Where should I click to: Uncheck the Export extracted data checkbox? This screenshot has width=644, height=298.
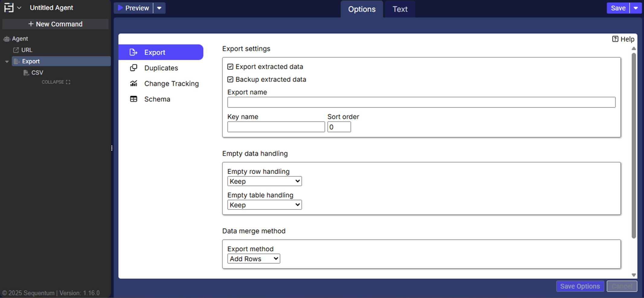tap(230, 66)
